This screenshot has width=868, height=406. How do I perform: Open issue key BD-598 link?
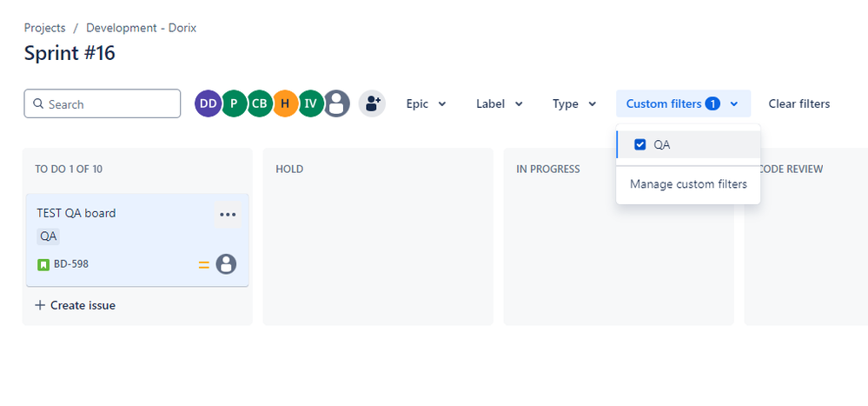tap(71, 264)
